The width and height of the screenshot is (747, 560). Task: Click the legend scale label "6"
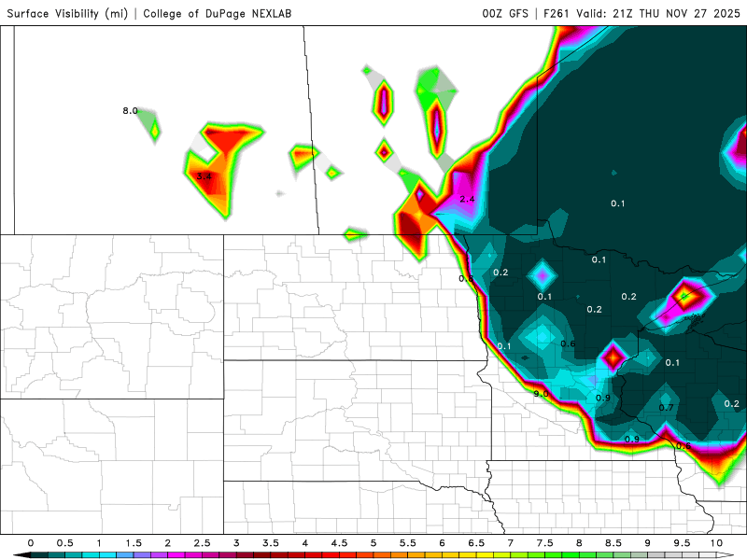442,543
